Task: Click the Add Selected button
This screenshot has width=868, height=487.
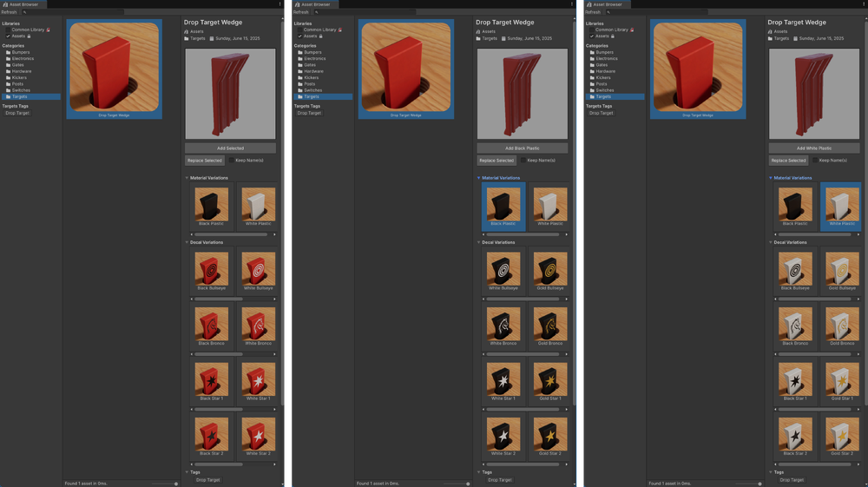Action: coord(230,148)
